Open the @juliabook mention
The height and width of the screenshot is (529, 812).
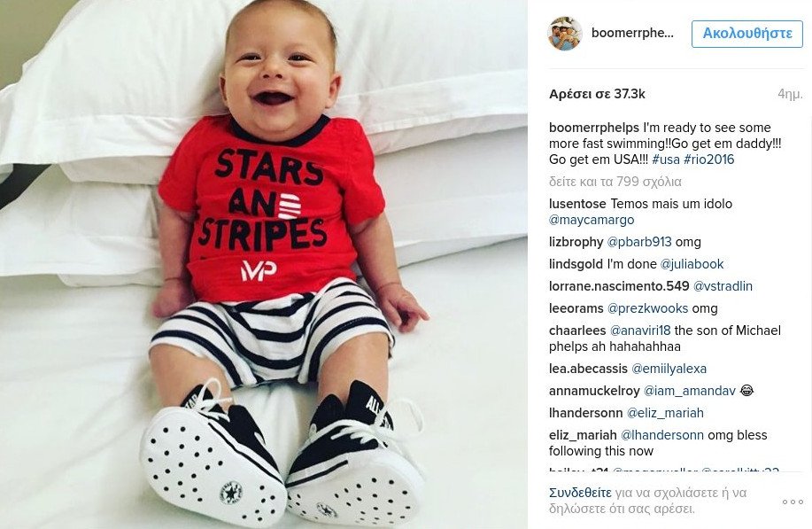692,264
